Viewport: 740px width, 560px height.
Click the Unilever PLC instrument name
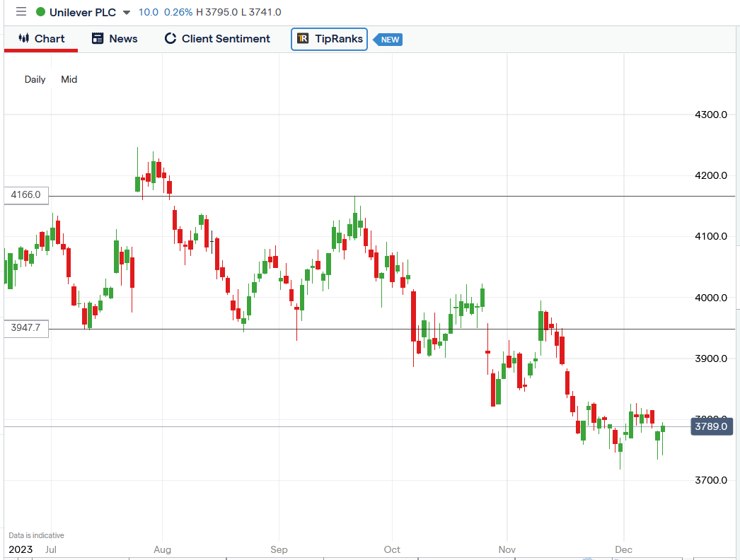[83, 12]
